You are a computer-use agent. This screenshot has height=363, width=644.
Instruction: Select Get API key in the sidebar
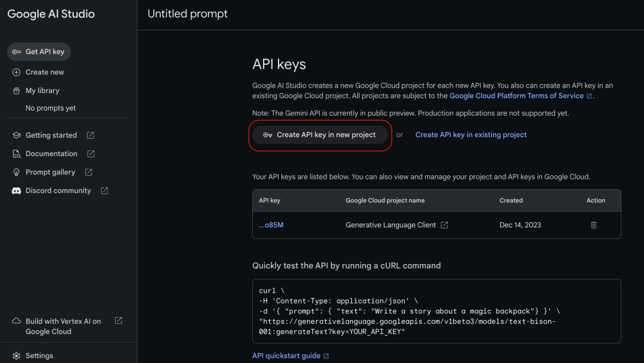39,52
